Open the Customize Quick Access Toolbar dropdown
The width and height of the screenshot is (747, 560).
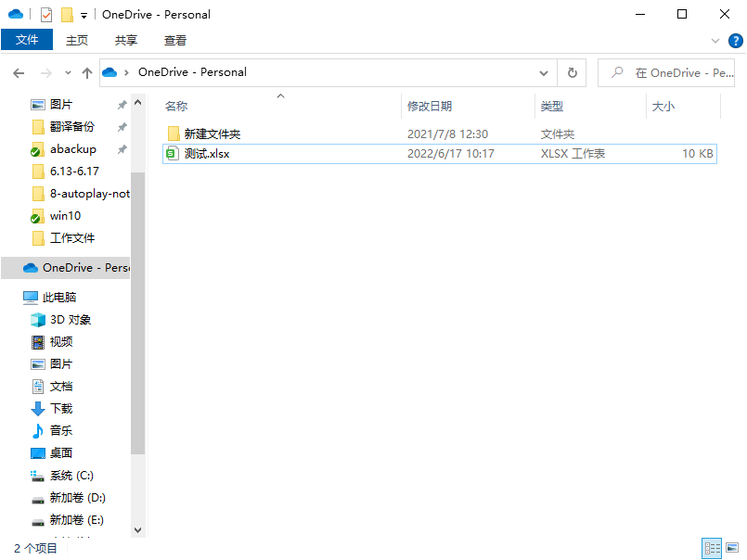[x=84, y=16]
